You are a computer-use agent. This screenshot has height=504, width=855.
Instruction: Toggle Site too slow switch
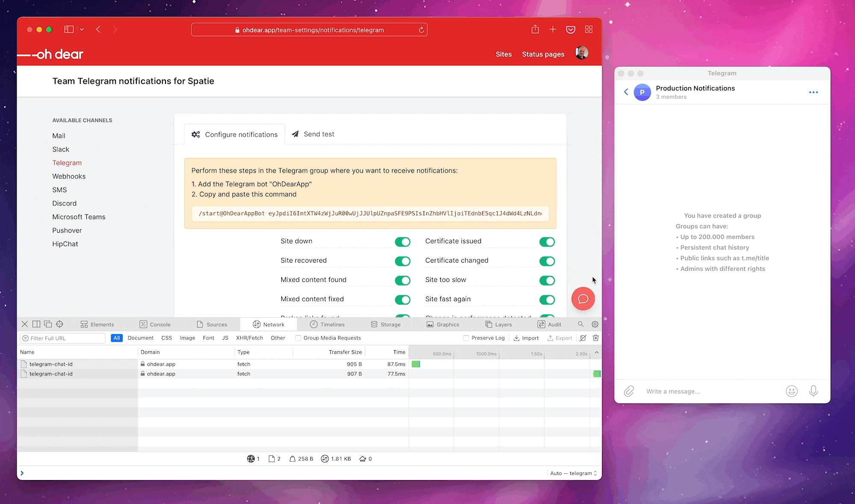(x=547, y=281)
